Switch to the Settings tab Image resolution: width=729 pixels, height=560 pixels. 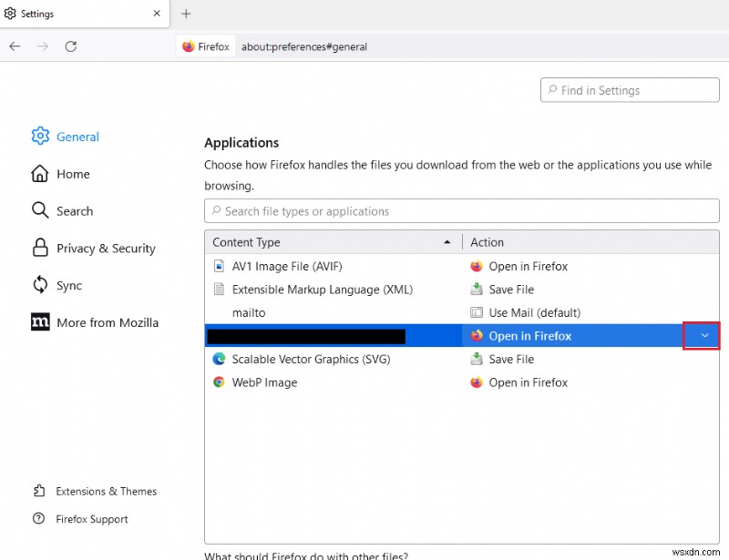point(55,14)
